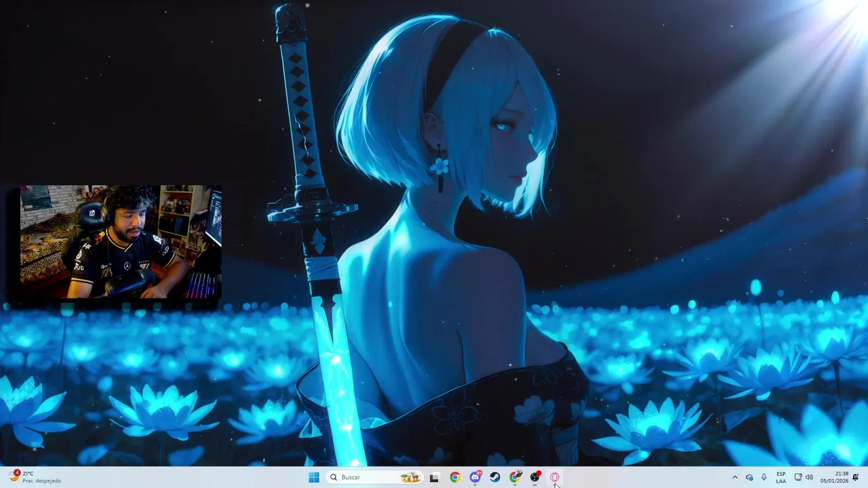Viewport: 868px width, 488px height.
Task: Open Steam from the taskbar
Action: pyautogui.click(x=495, y=477)
